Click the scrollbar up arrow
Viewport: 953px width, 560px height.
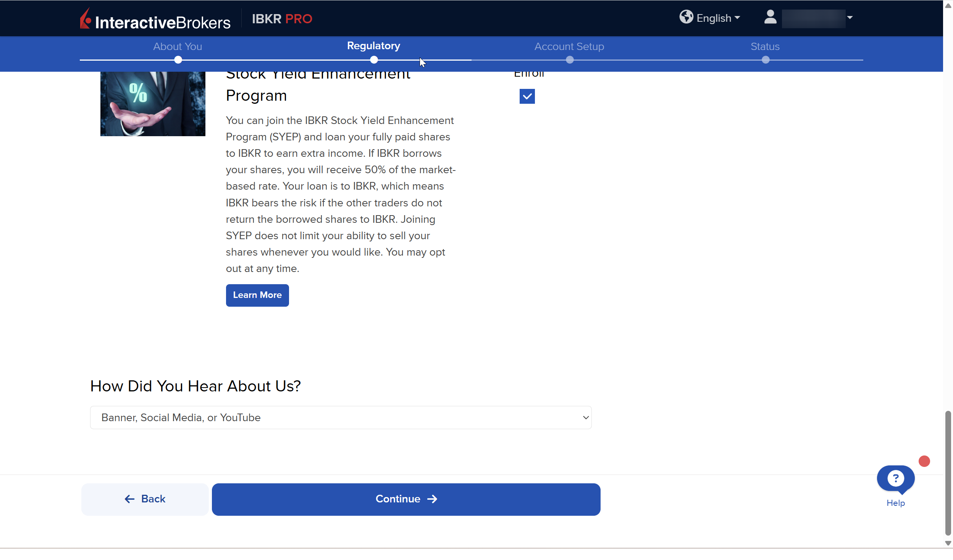tap(948, 6)
